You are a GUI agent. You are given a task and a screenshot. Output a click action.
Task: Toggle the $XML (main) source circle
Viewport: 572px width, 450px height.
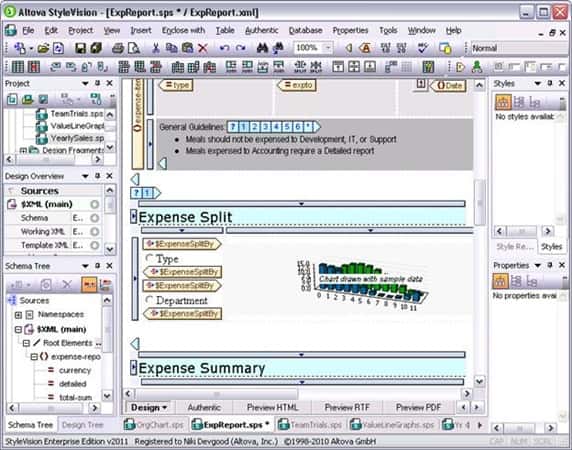[94, 204]
